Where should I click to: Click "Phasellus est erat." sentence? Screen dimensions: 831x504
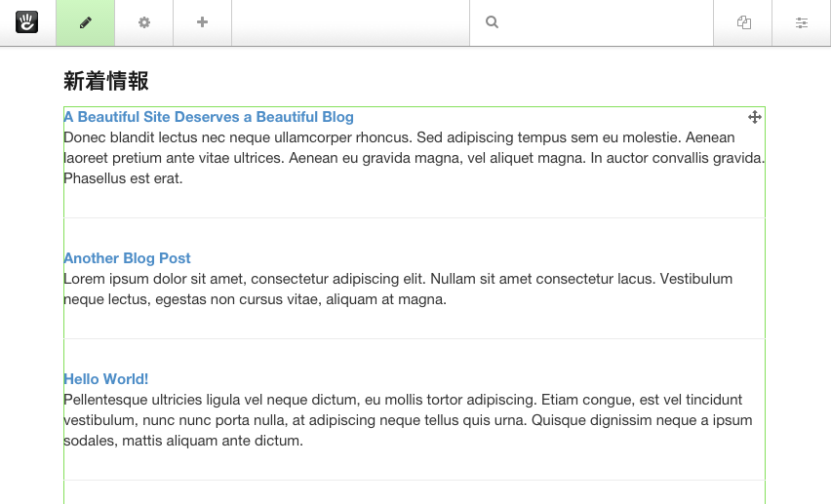tap(123, 178)
